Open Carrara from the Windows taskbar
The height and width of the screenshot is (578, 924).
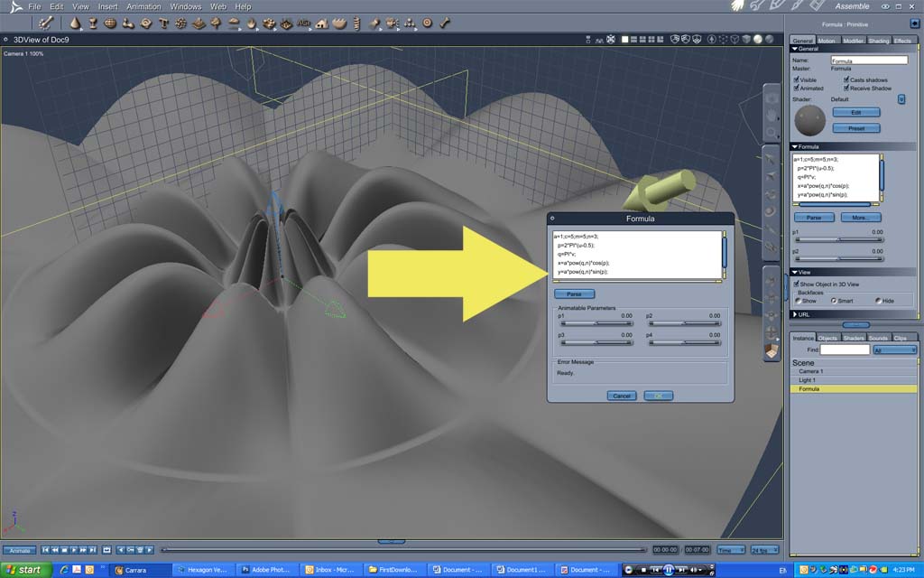click(x=140, y=570)
